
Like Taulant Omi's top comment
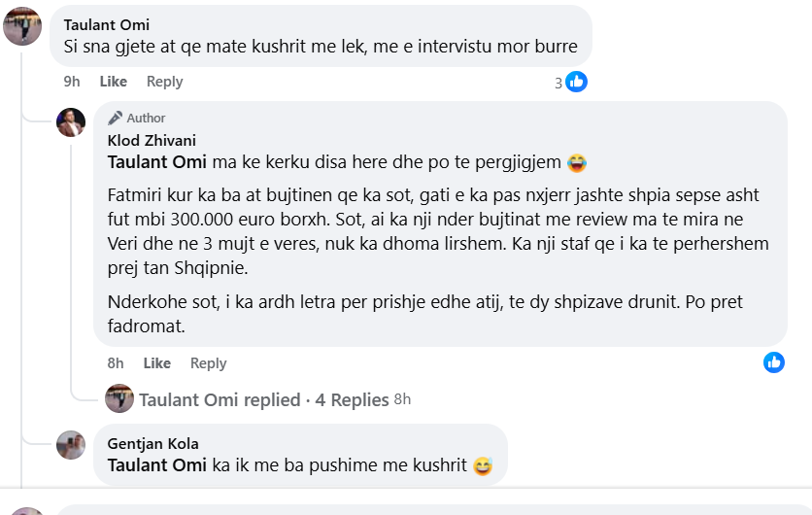point(114,82)
